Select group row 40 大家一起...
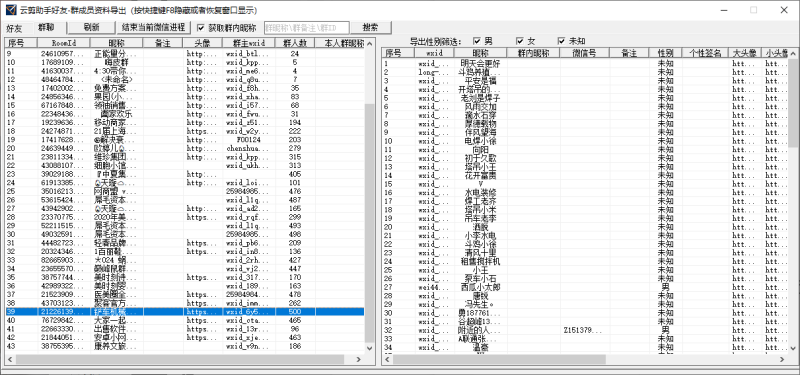The height and width of the screenshot is (375, 800). pyautogui.click(x=185, y=320)
